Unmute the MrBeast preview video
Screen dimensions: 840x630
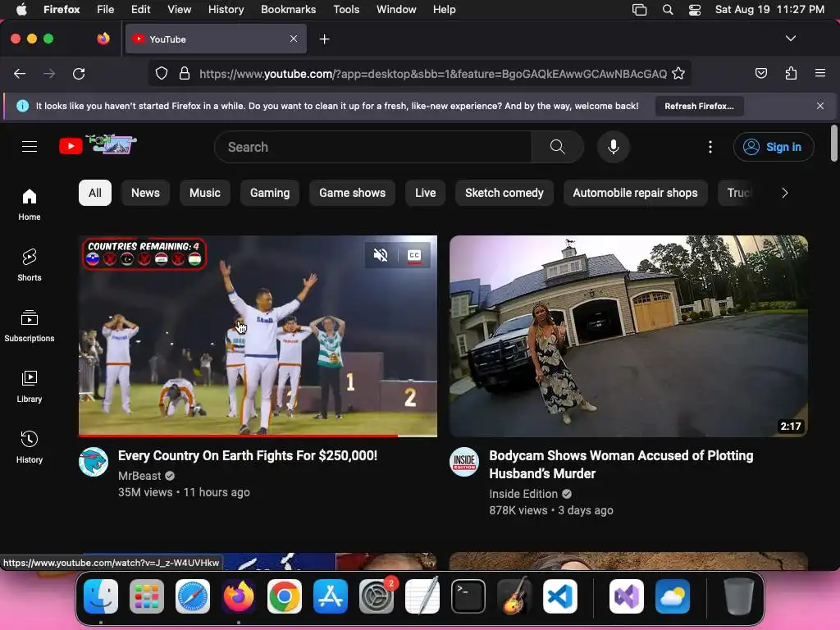pyautogui.click(x=381, y=255)
